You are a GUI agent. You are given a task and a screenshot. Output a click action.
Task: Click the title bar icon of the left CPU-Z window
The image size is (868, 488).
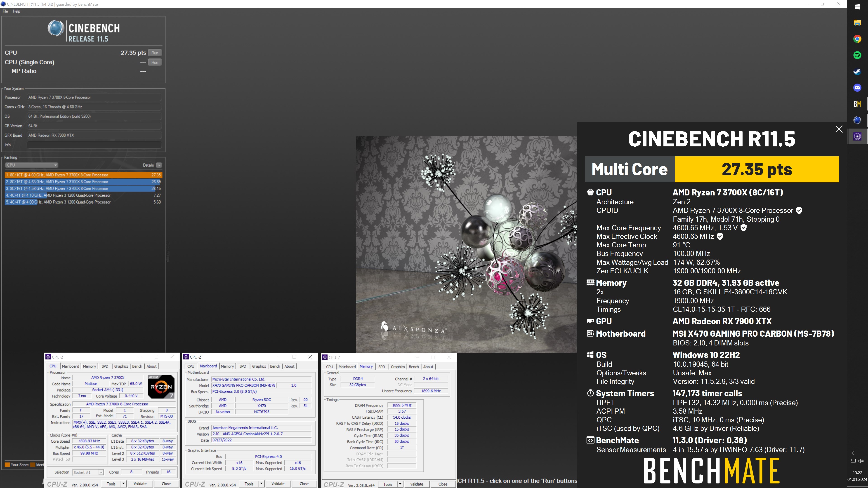click(x=48, y=357)
